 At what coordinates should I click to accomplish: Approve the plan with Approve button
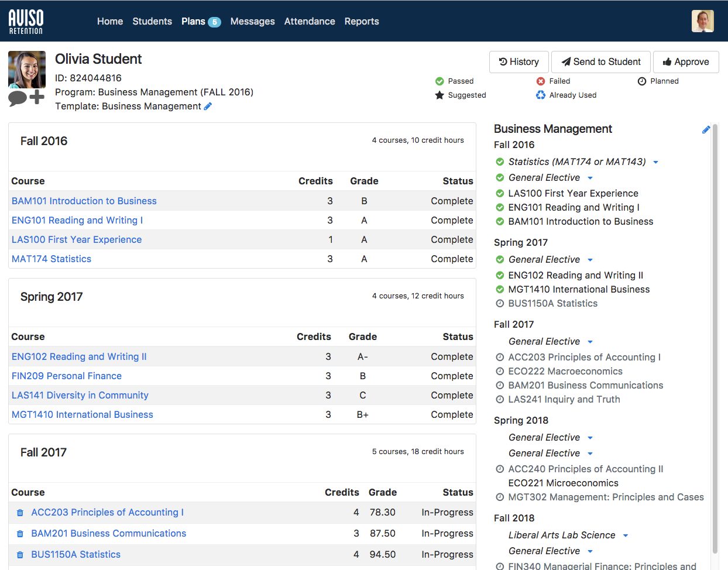(x=686, y=62)
